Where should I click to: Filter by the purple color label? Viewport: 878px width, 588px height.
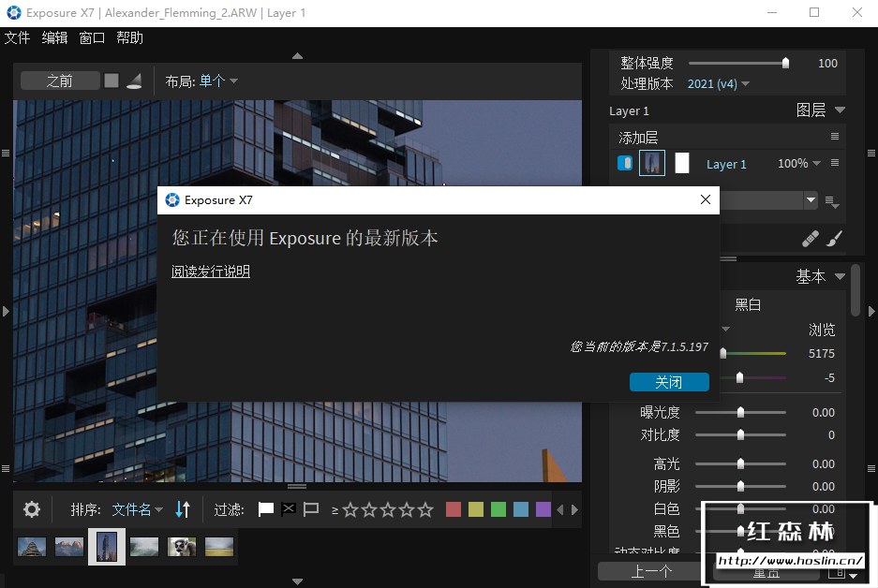pyautogui.click(x=543, y=509)
